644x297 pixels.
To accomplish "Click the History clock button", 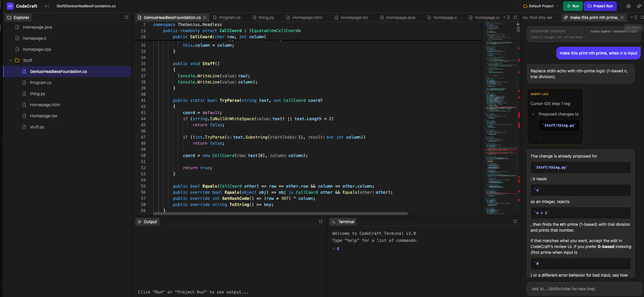I will [634, 27].
